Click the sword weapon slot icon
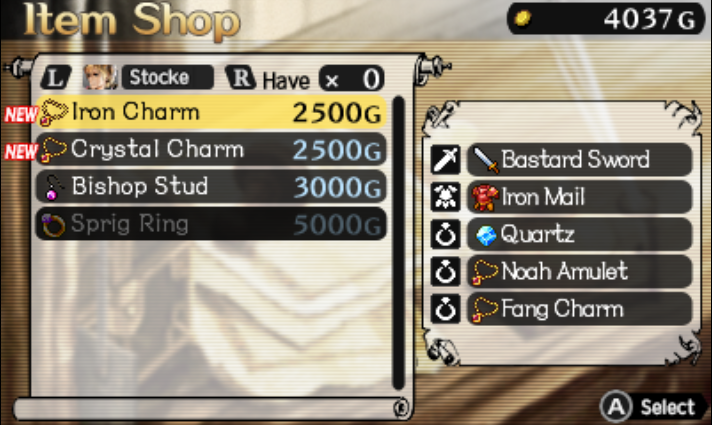 pos(445,159)
